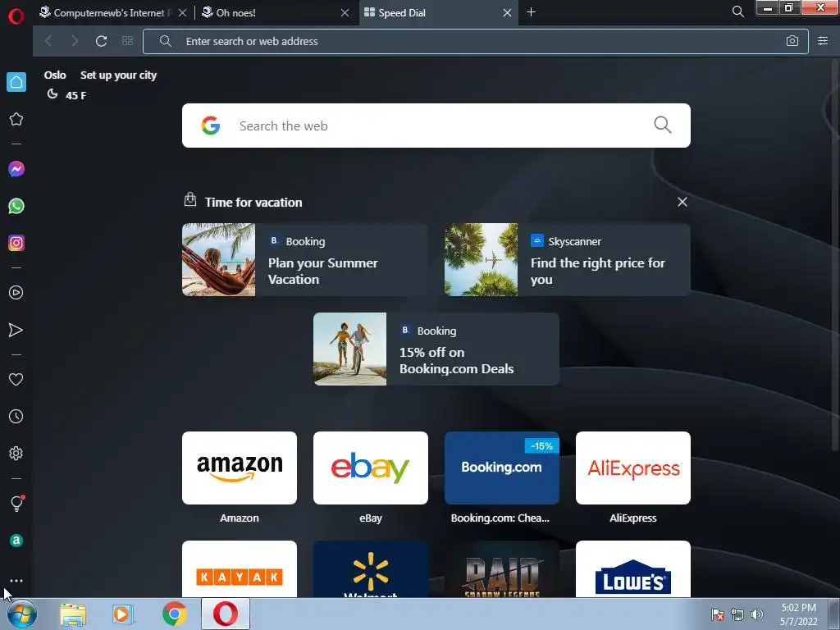The image size is (840, 630).
Task: Open sidebar setup three-dots menu
Action: [16, 581]
